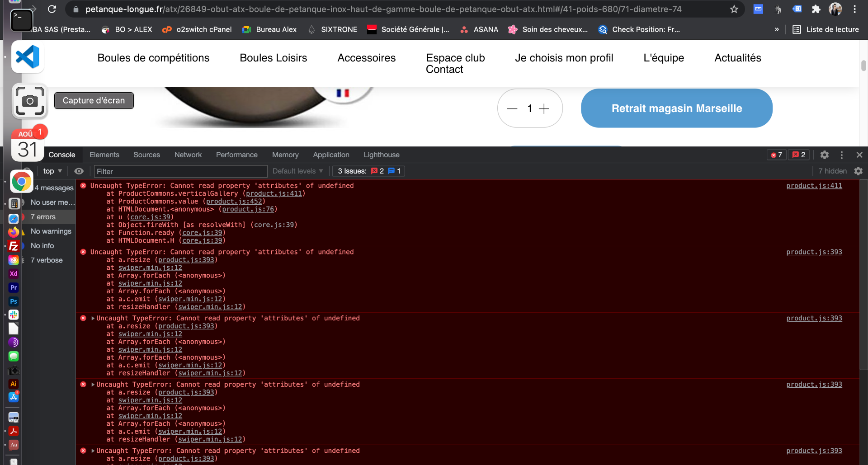
Task: Show more bookmarks with the chevron
Action: point(777,29)
